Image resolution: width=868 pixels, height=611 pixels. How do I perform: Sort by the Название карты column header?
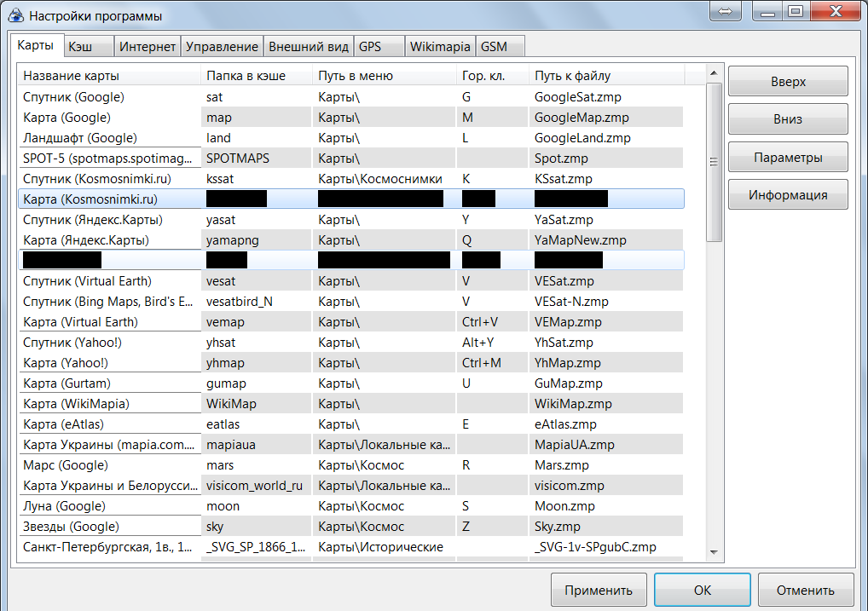pyautogui.click(x=108, y=76)
